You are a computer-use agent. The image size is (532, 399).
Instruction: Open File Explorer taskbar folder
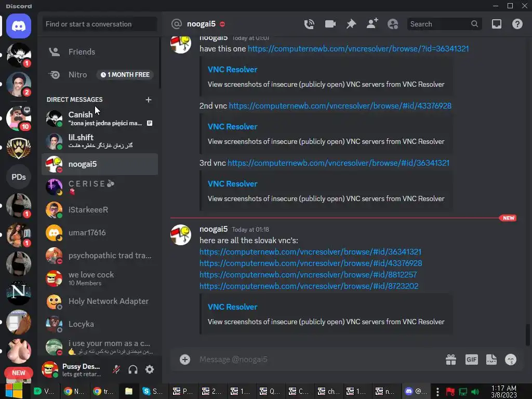point(129,391)
